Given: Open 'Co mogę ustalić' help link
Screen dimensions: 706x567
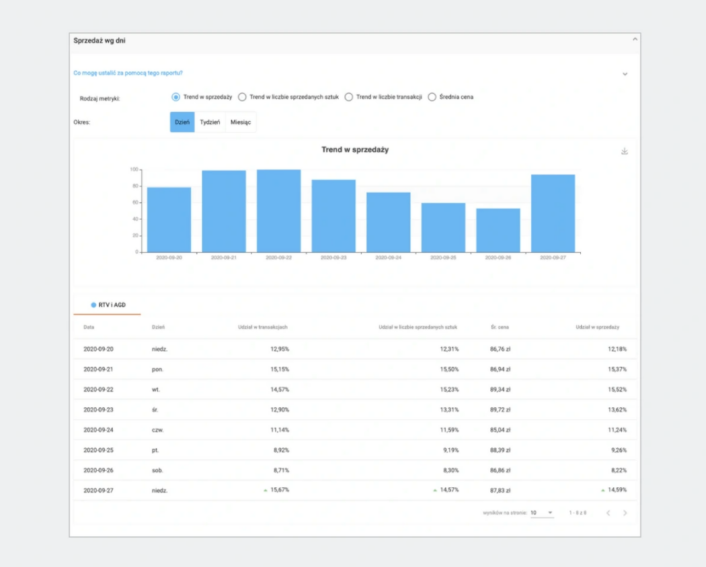Looking at the screenshot, I should pos(128,73).
